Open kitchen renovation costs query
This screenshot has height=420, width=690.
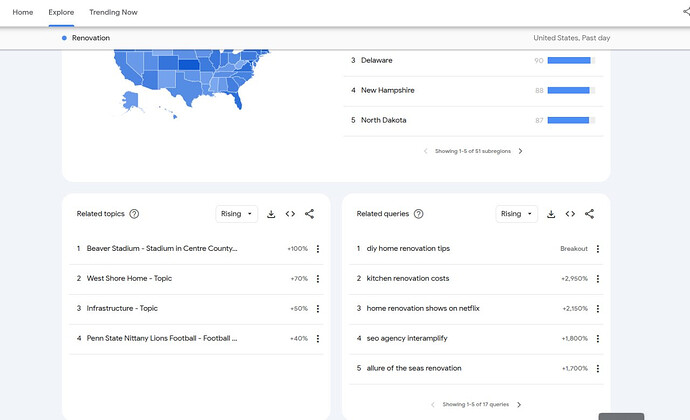pos(407,278)
